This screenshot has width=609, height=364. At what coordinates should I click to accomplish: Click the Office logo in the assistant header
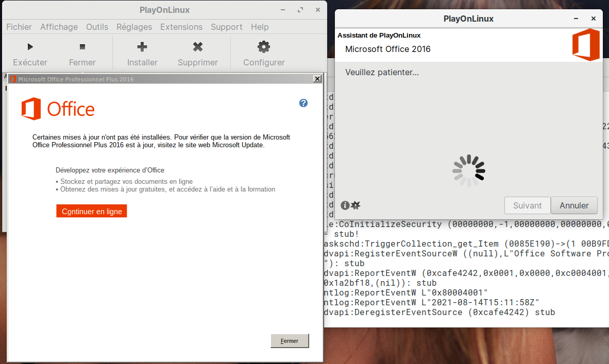[x=586, y=45]
